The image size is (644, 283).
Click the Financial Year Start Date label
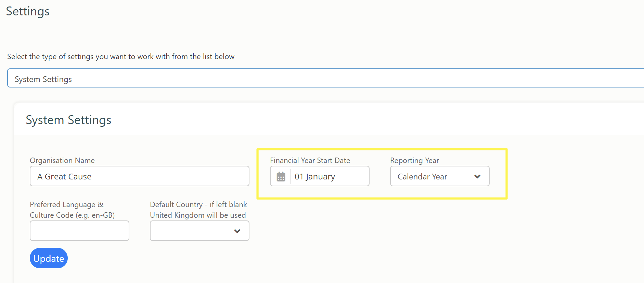310,160
